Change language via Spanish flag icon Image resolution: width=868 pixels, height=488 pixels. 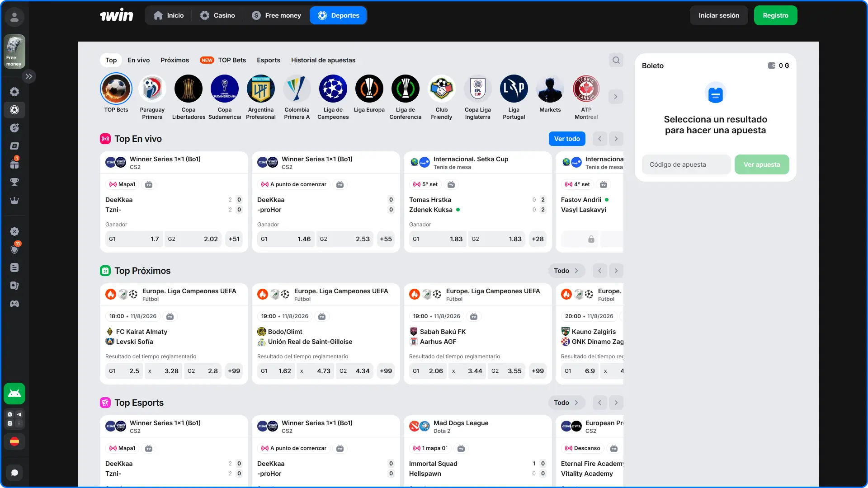tap(14, 441)
